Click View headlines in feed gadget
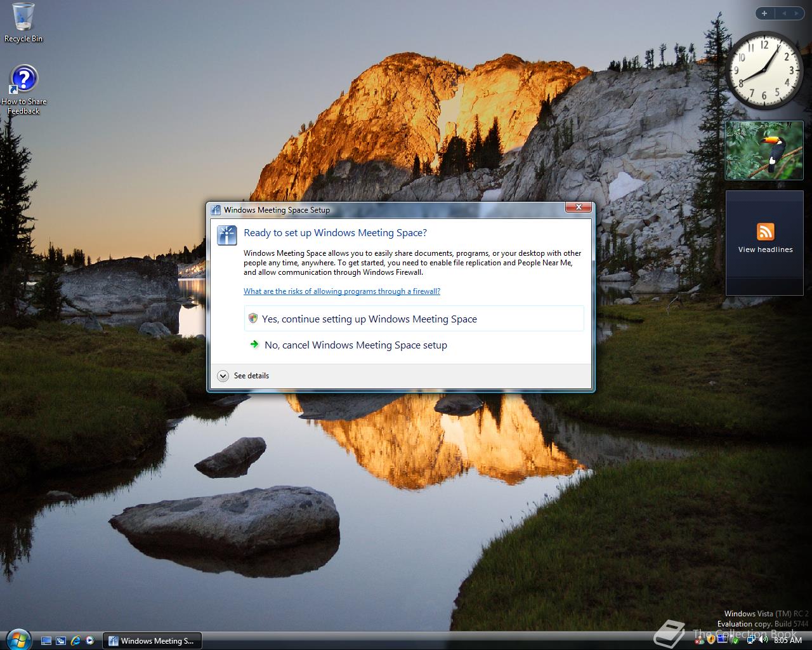The image size is (812, 650). pos(765,249)
